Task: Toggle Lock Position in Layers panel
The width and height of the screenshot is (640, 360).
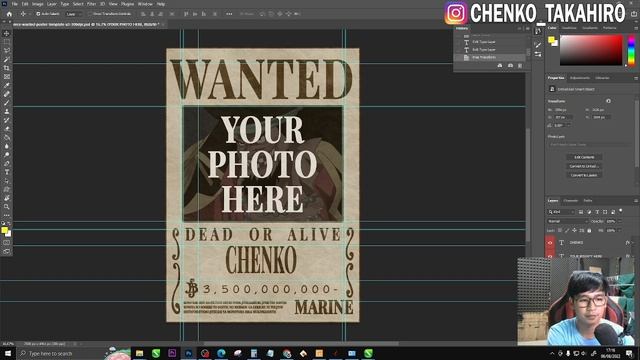Action: [x=574, y=231]
